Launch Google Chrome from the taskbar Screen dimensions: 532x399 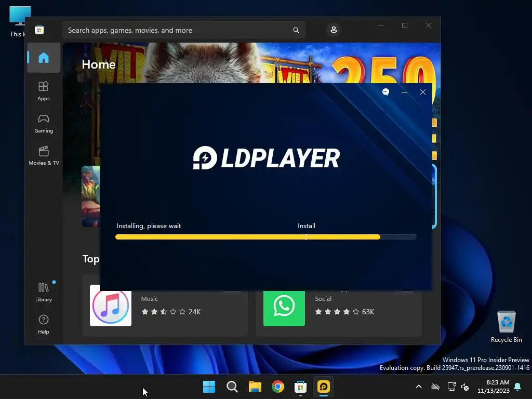(278, 387)
